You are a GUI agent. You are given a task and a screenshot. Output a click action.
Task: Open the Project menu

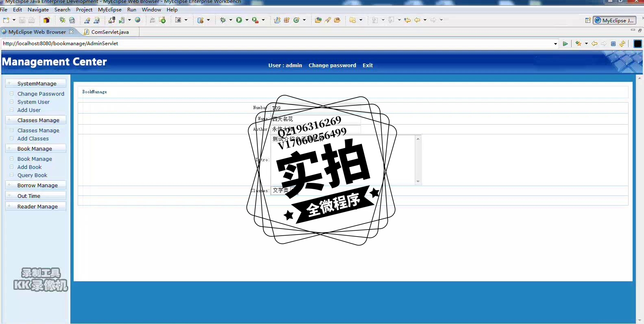click(x=84, y=9)
